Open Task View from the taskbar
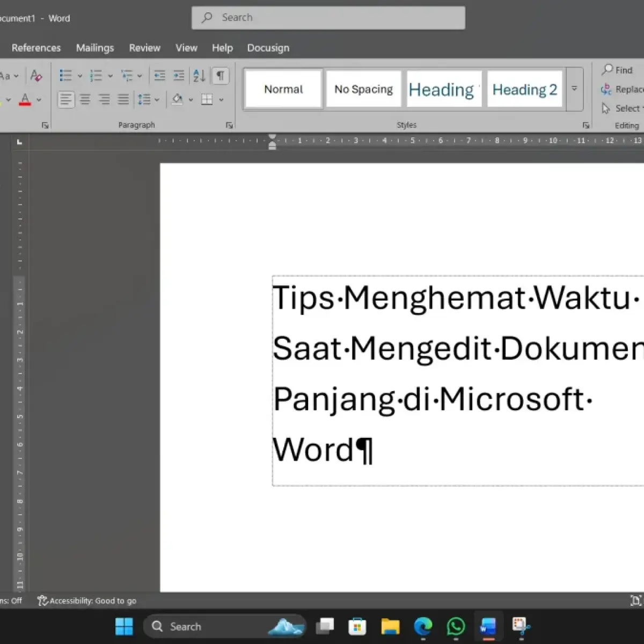 tap(325, 626)
